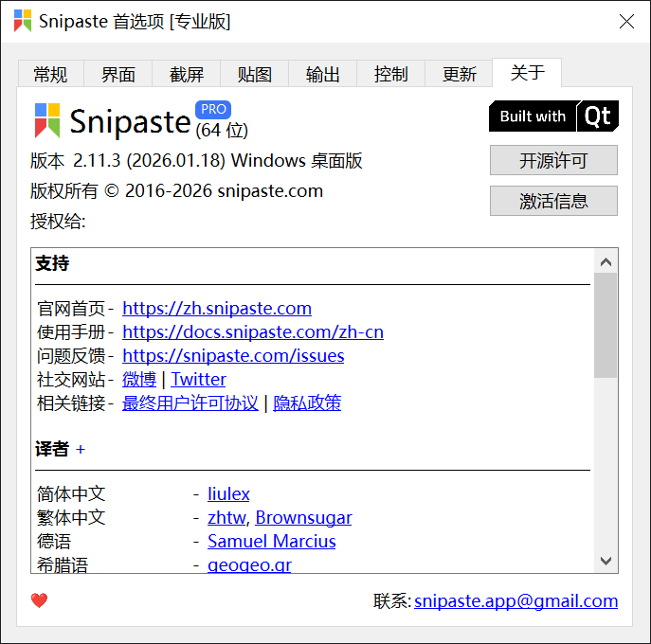Viewport: 651px width, 644px height.
Task: Click the Snipaste title bar icon
Action: pos(23,21)
